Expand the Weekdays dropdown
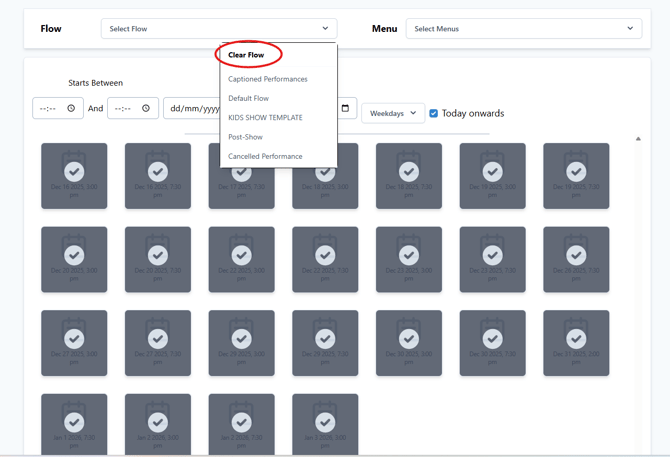This screenshot has width=670, height=457. pos(392,113)
